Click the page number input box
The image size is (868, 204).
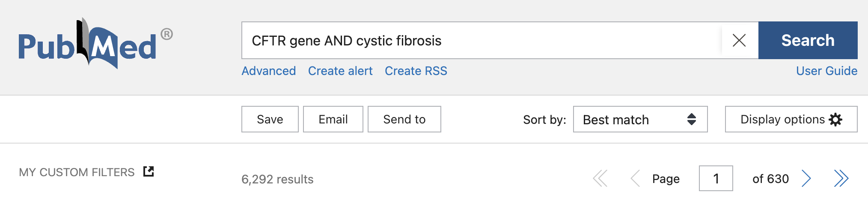(716, 179)
